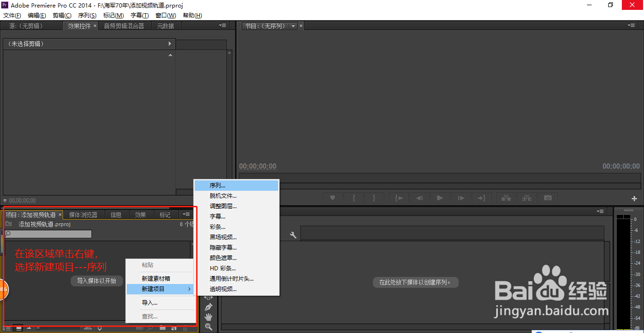The width and height of the screenshot is (644, 333).
Task: Switch to the 效果控件 tab
Action: coord(79,26)
